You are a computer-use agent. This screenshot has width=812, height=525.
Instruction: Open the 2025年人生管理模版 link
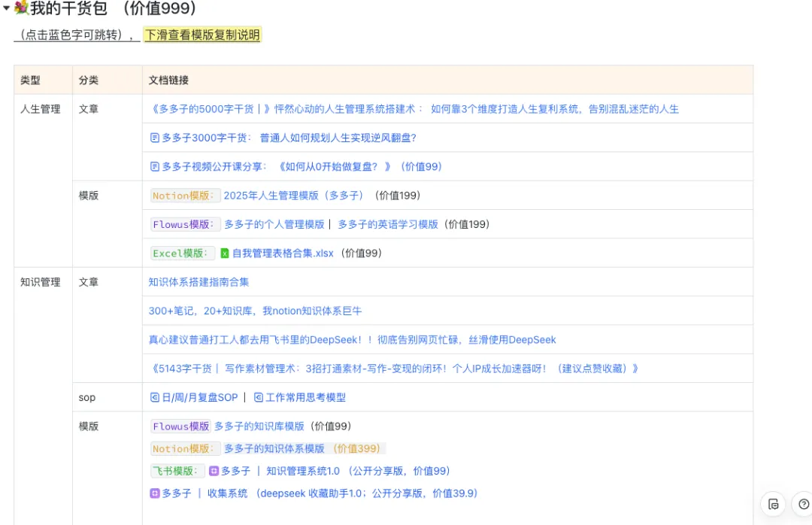[x=294, y=196]
